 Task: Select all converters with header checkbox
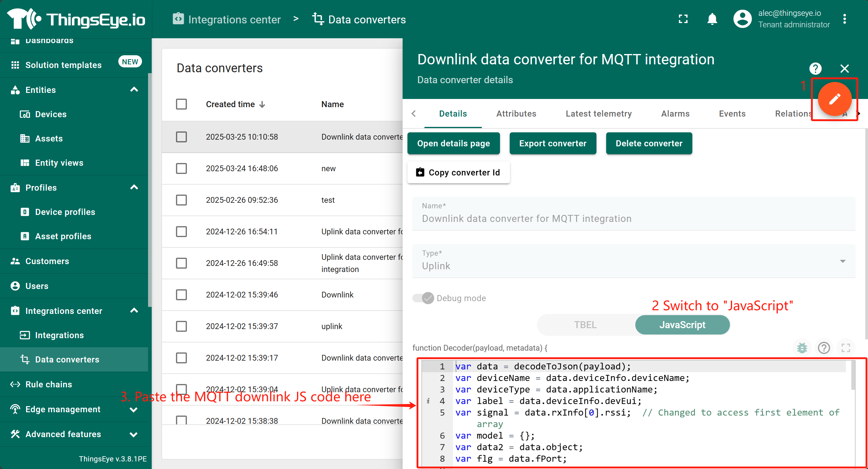(181, 104)
